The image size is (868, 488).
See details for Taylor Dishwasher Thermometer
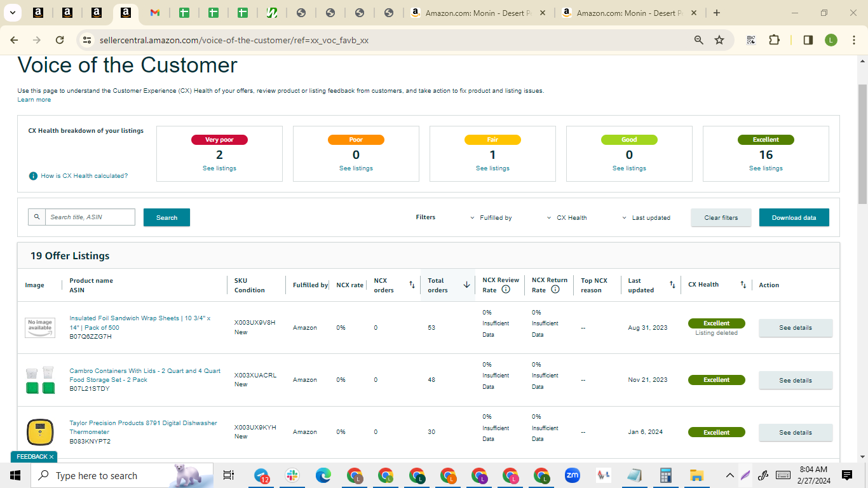point(796,433)
